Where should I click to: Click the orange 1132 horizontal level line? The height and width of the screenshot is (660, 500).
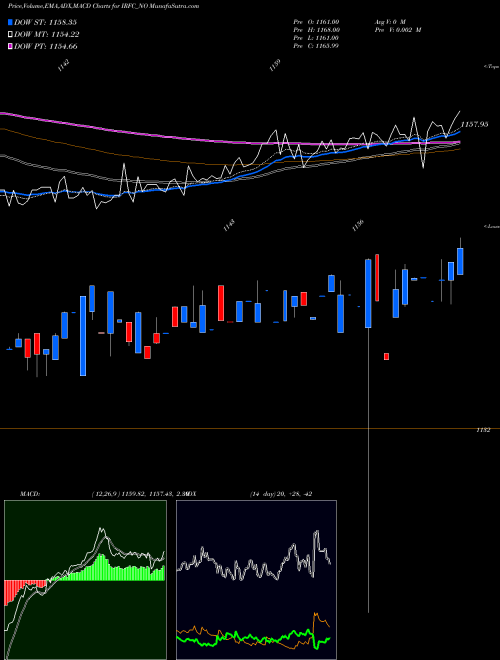click(250, 428)
